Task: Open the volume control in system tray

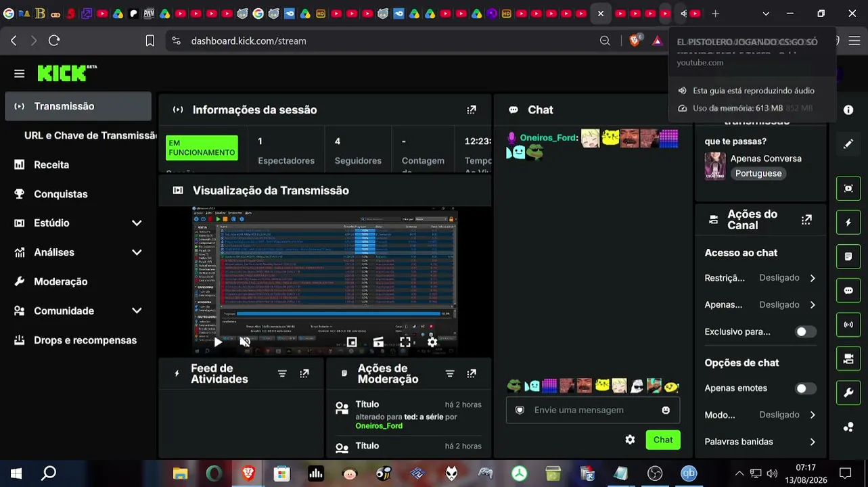Action: pos(772,473)
